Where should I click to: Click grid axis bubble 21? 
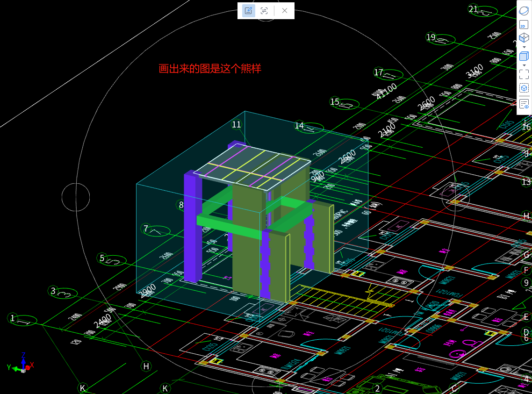coord(473,9)
